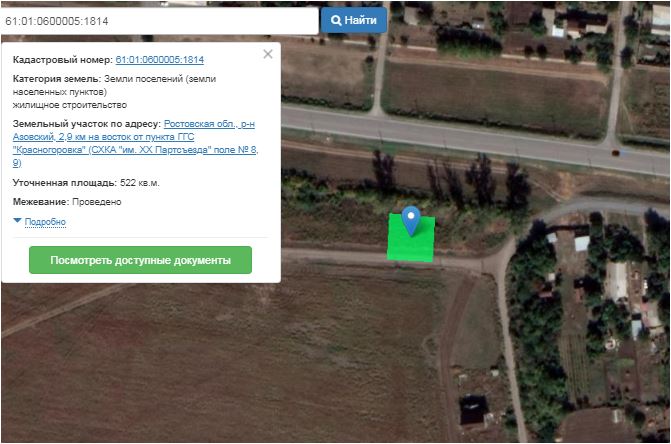
Task: Click the paved highway on the map
Action: pos(475,137)
